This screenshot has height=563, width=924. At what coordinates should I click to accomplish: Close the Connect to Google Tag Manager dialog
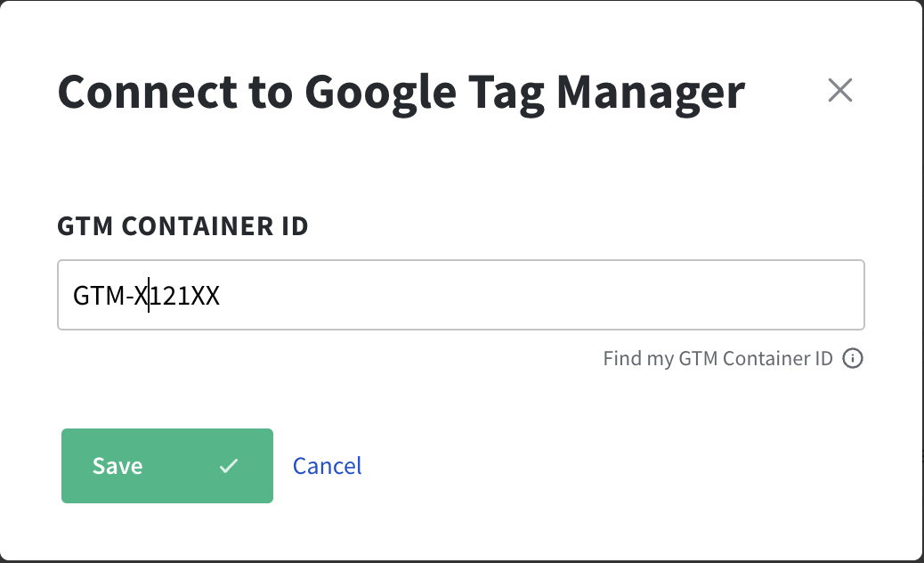click(839, 90)
